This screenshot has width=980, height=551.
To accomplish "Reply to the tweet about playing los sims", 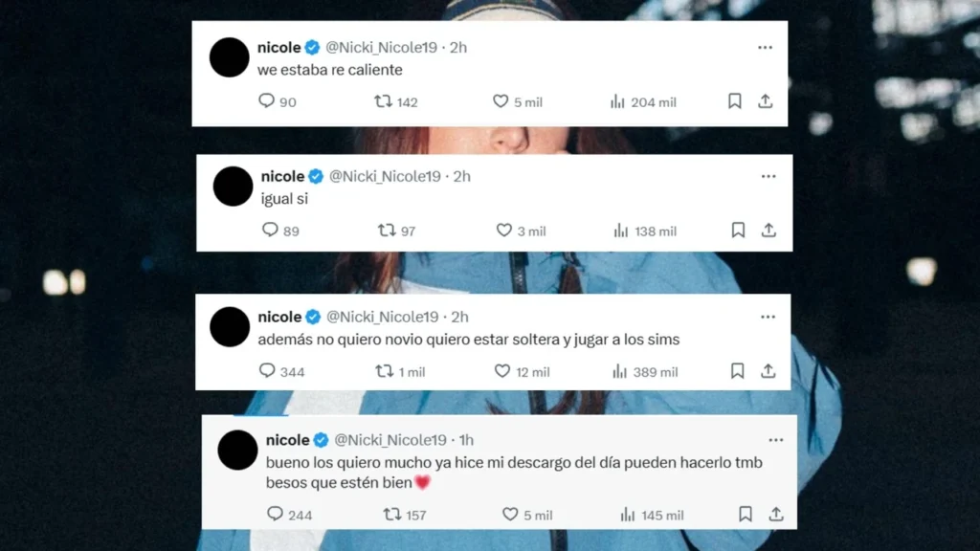I will click(x=267, y=371).
